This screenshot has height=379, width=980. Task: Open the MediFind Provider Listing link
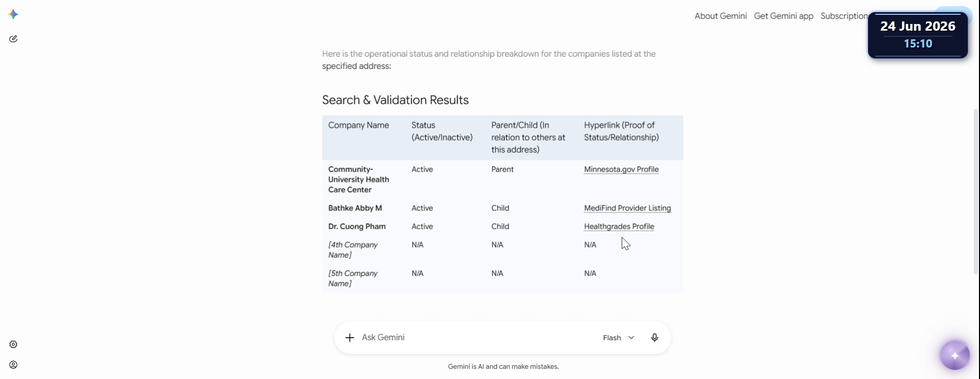coord(627,208)
